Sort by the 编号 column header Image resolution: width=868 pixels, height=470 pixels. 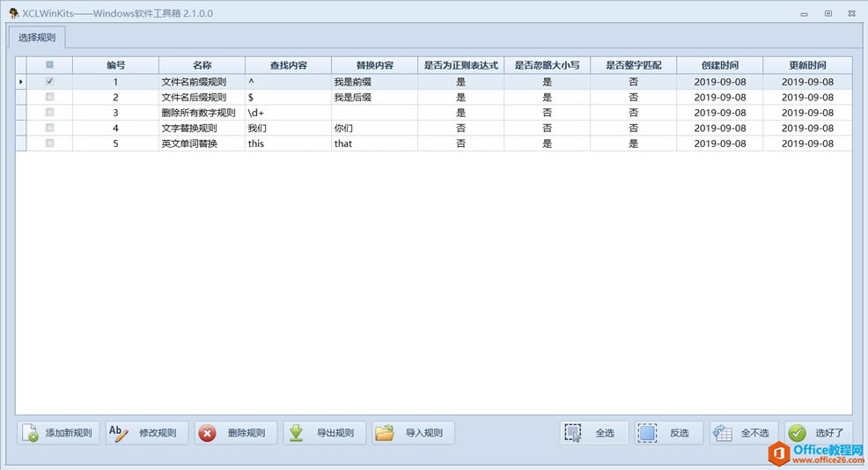[x=115, y=65]
